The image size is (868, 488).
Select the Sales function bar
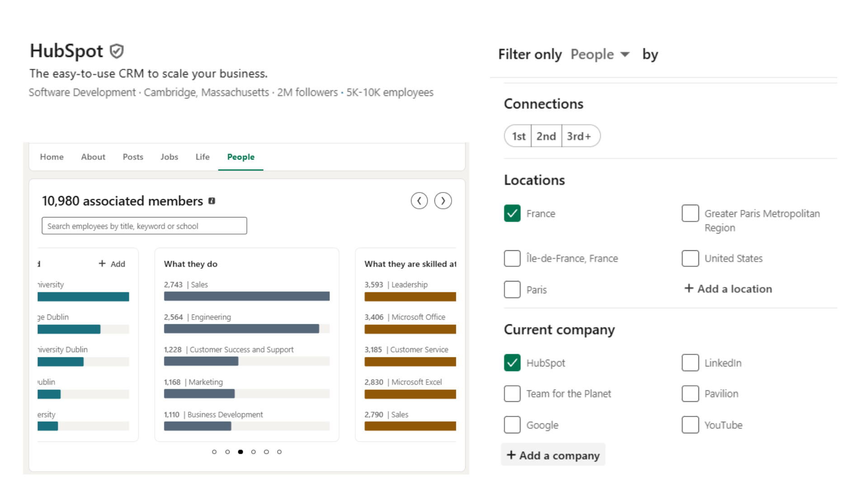tap(247, 296)
